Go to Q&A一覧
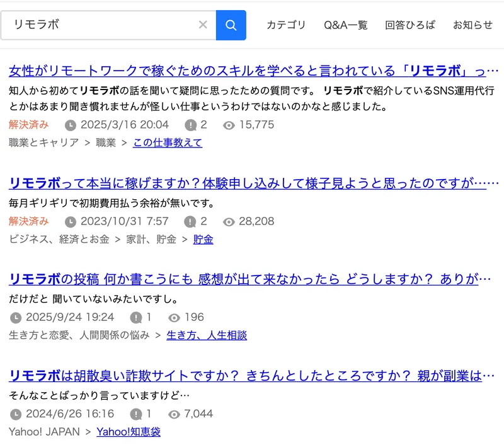The image size is (504, 447). click(x=345, y=25)
